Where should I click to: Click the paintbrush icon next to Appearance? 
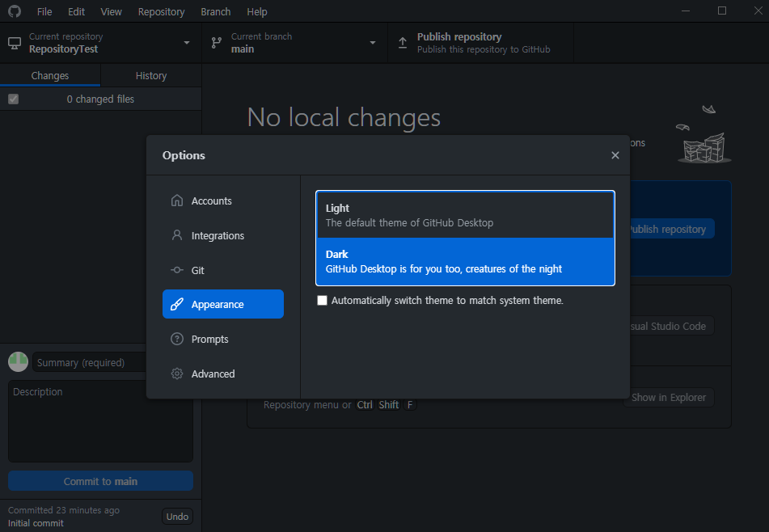(177, 305)
